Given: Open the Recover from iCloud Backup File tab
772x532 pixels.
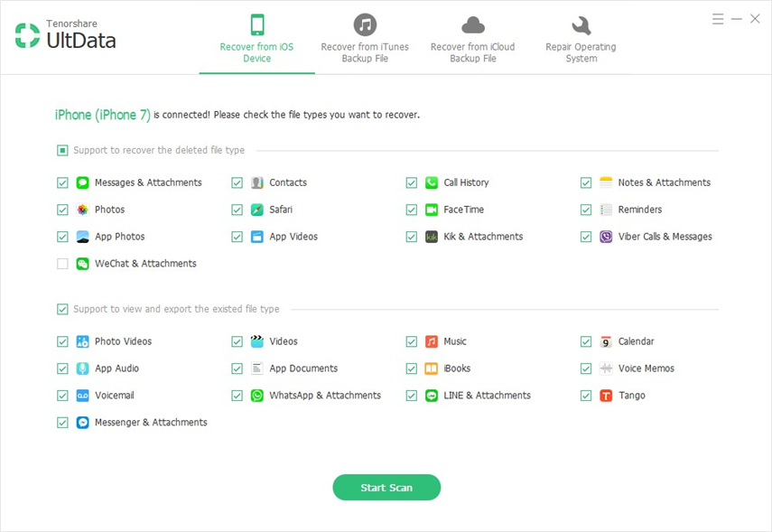Looking at the screenshot, I should point(473,38).
